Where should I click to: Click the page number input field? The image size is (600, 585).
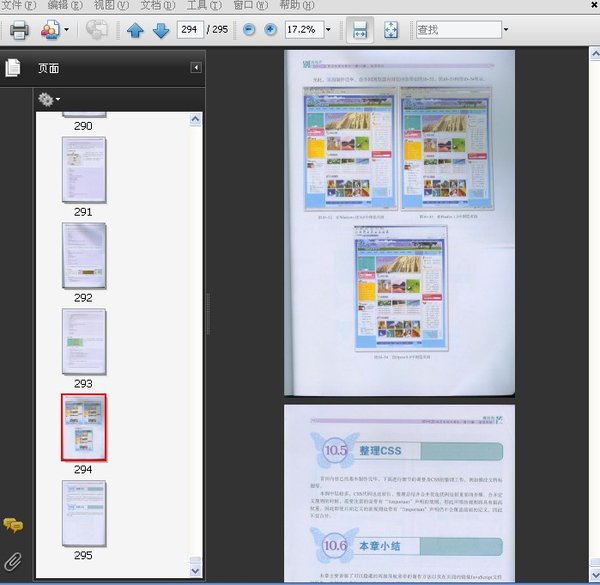pyautogui.click(x=189, y=30)
